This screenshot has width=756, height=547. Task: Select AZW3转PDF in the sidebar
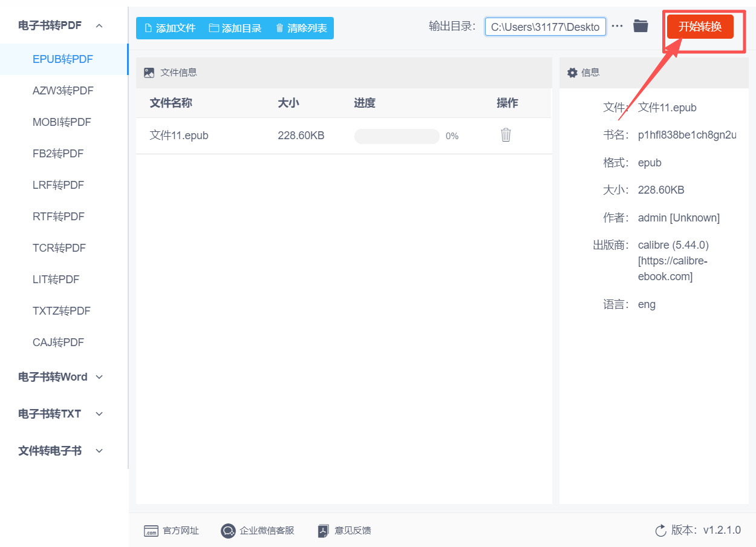coord(64,91)
